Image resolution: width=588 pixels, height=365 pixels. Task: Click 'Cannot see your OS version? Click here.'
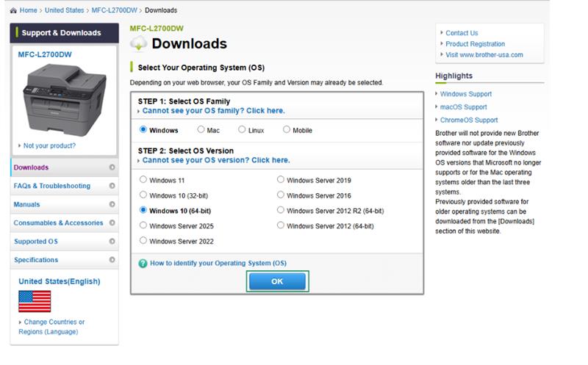pyautogui.click(x=216, y=160)
